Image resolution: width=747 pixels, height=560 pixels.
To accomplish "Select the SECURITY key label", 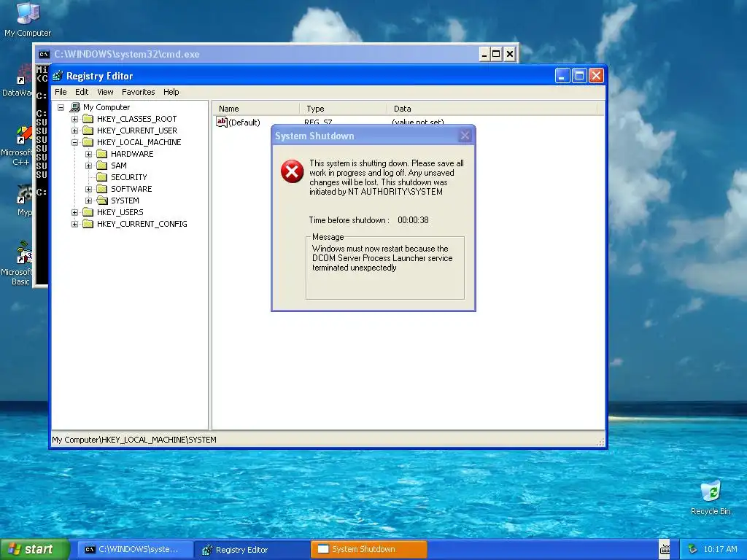I will (x=128, y=177).
